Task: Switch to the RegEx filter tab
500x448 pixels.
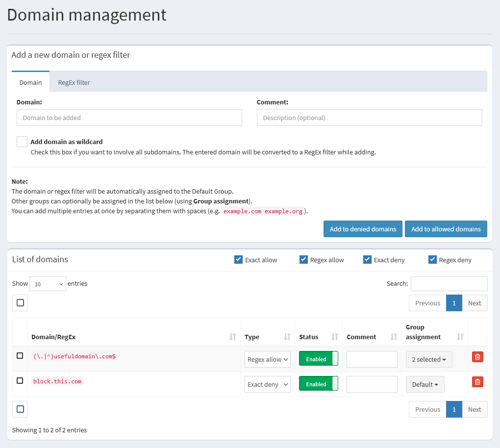Action: point(74,82)
